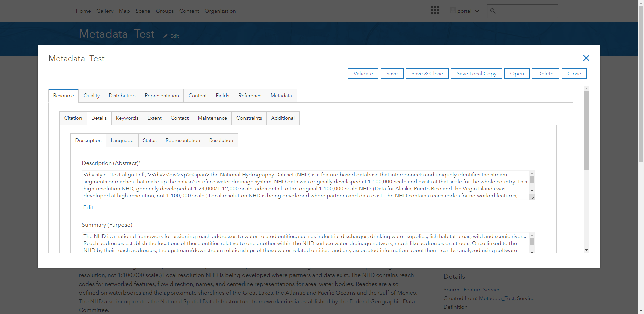This screenshot has width=644, height=314.
Task: Click abstract textarea scroll down arrow
Action: 532,191
